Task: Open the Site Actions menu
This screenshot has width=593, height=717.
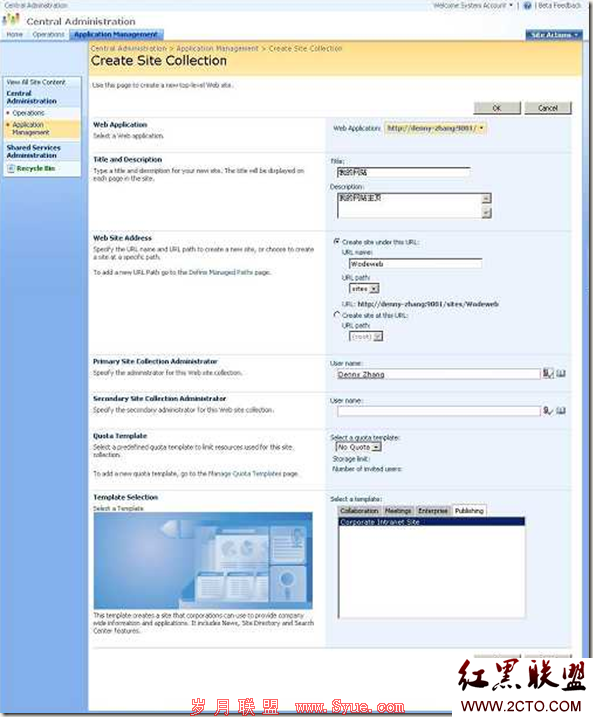Action: [554, 35]
